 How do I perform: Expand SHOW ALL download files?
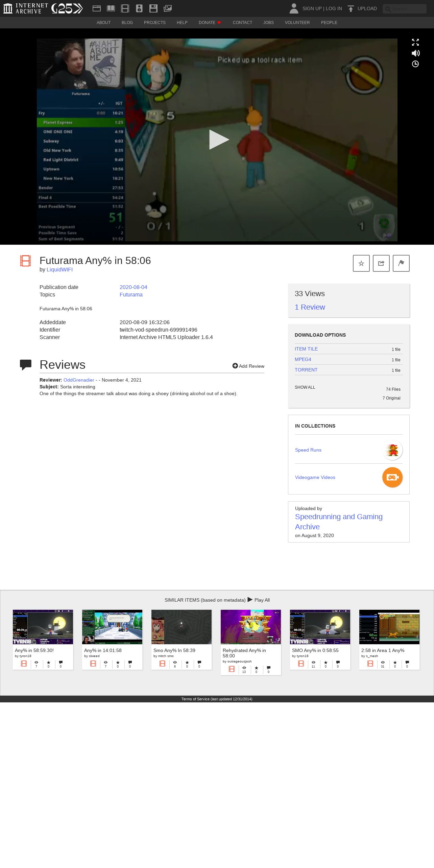[305, 387]
